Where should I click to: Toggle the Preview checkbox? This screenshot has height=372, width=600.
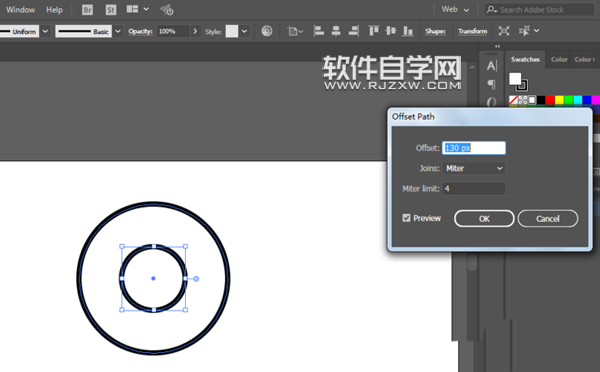(406, 218)
